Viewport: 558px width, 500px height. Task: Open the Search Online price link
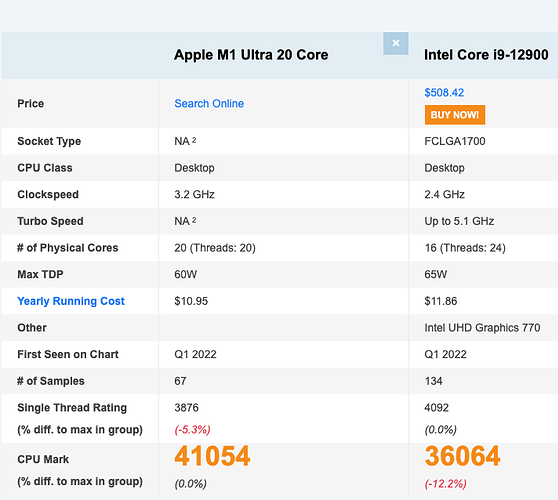[209, 104]
